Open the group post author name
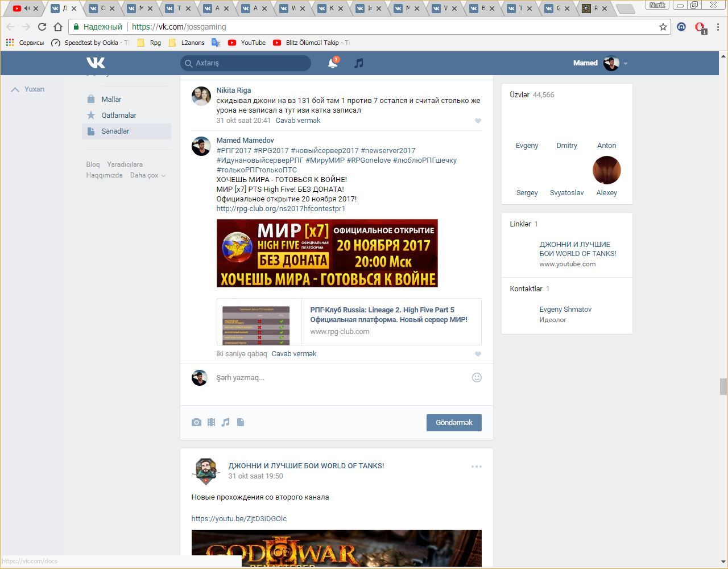Viewport: 728px width, 569px height. click(x=306, y=465)
